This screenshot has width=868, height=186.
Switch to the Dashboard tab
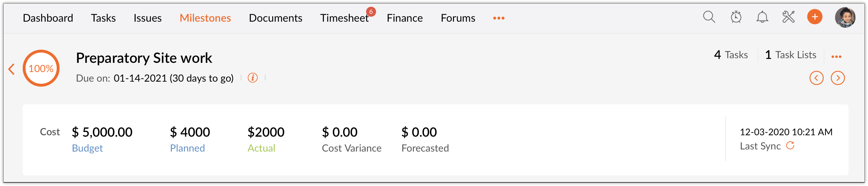[48, 18]
